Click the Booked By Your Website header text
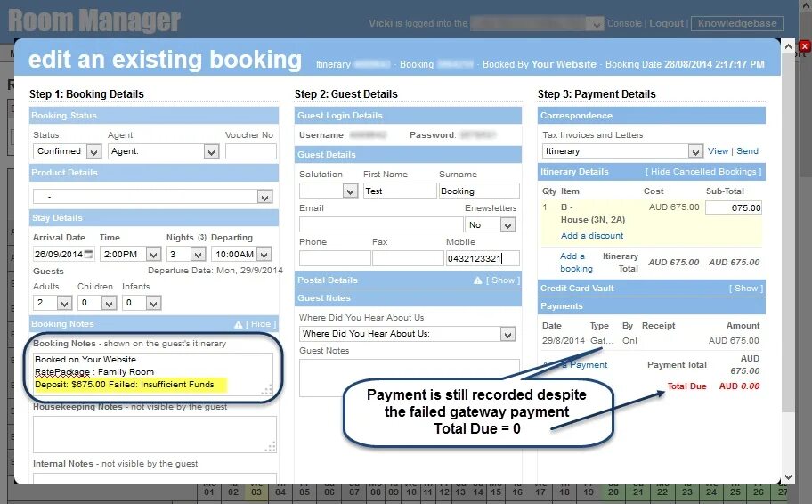The height and width of the screenshot is (504, 812). click(x=539, y=64)
